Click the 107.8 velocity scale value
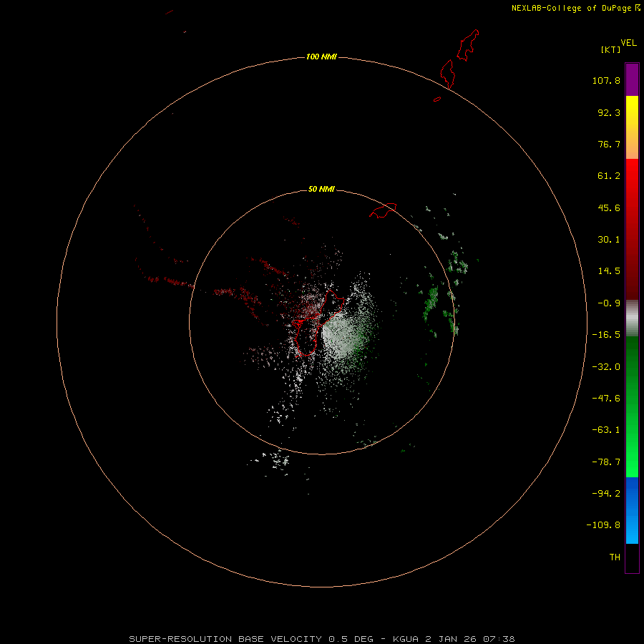The height and width of the screenshot is (644, 644). point(606,80)
